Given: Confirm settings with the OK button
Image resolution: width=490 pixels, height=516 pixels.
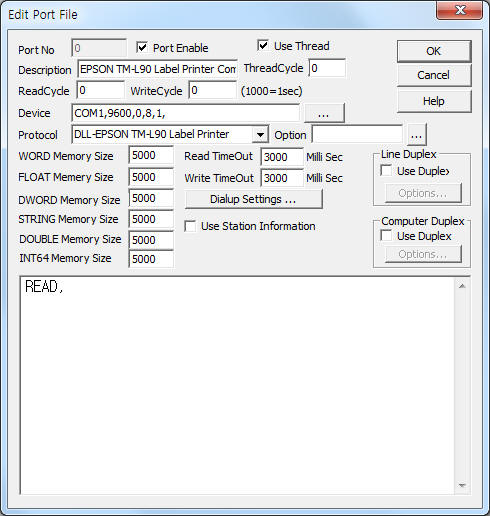Looking at the screenshot, I should click(x=434, y=51).
